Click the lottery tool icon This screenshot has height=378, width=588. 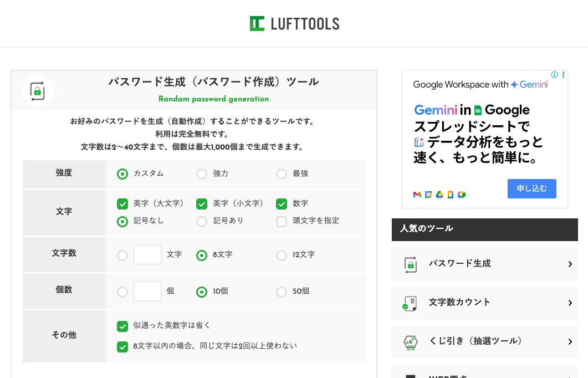(410, 342)
